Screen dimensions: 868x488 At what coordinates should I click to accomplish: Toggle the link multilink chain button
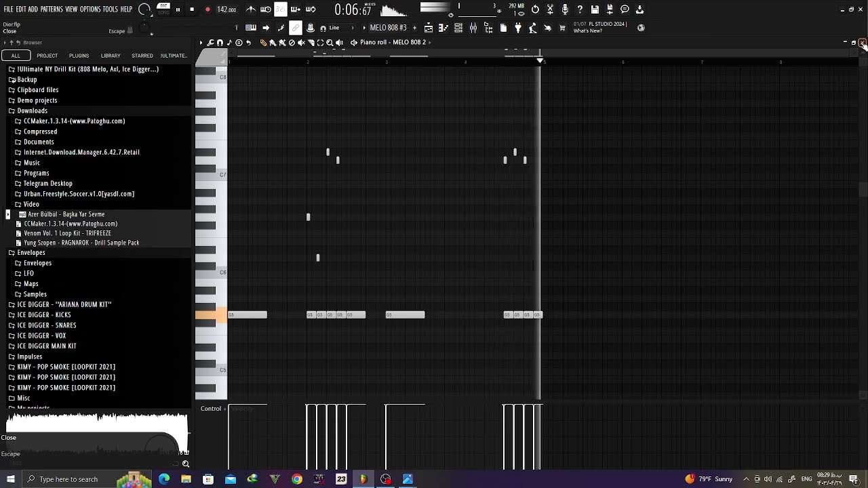click(295, 28)
